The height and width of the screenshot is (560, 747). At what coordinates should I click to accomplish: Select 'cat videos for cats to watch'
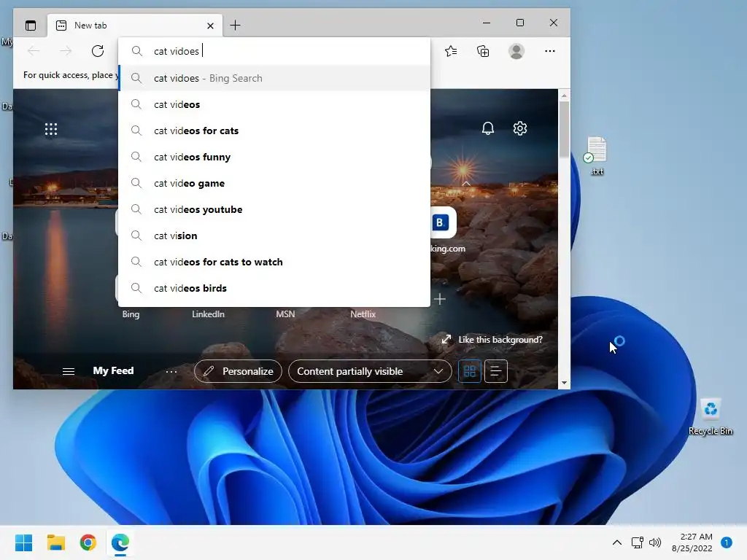coord(274,262)
